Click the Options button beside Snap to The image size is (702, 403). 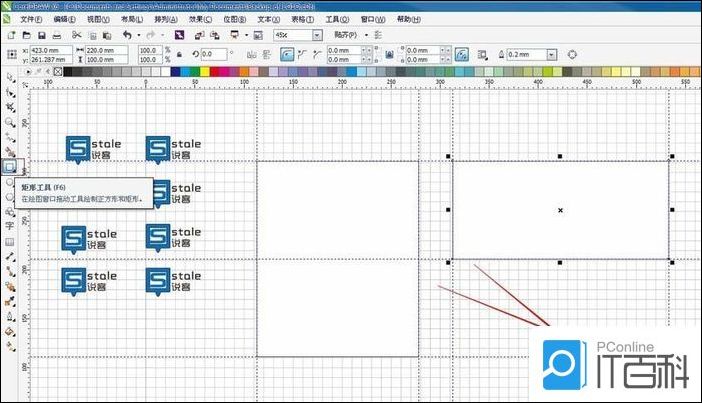378,35
